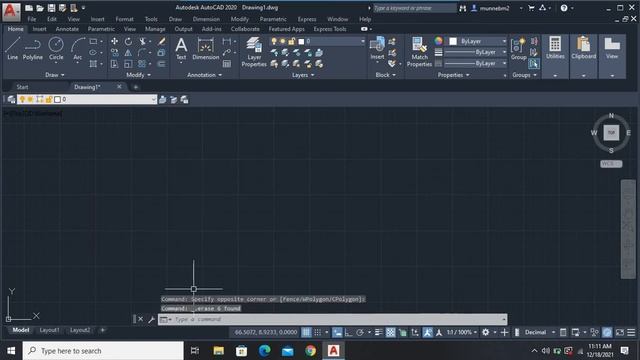Click the customization wrench by command line

[x=151, y=320]
